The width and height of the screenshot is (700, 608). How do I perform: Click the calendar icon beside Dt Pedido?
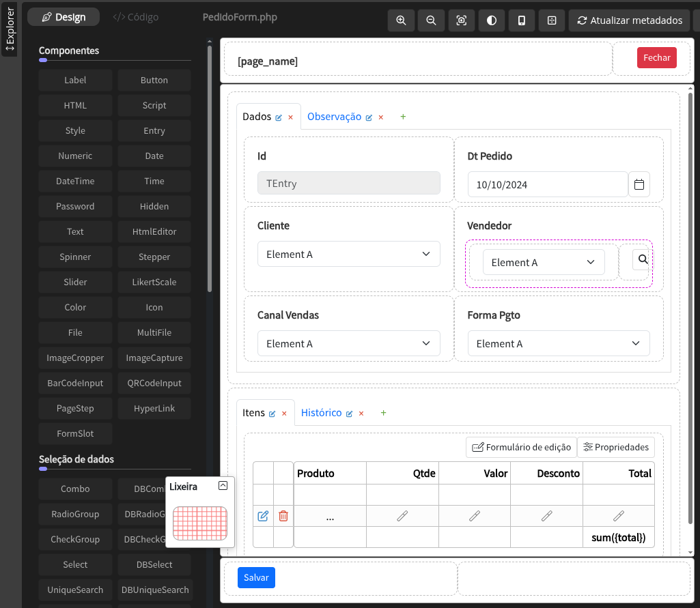click(x=639, y=184)
